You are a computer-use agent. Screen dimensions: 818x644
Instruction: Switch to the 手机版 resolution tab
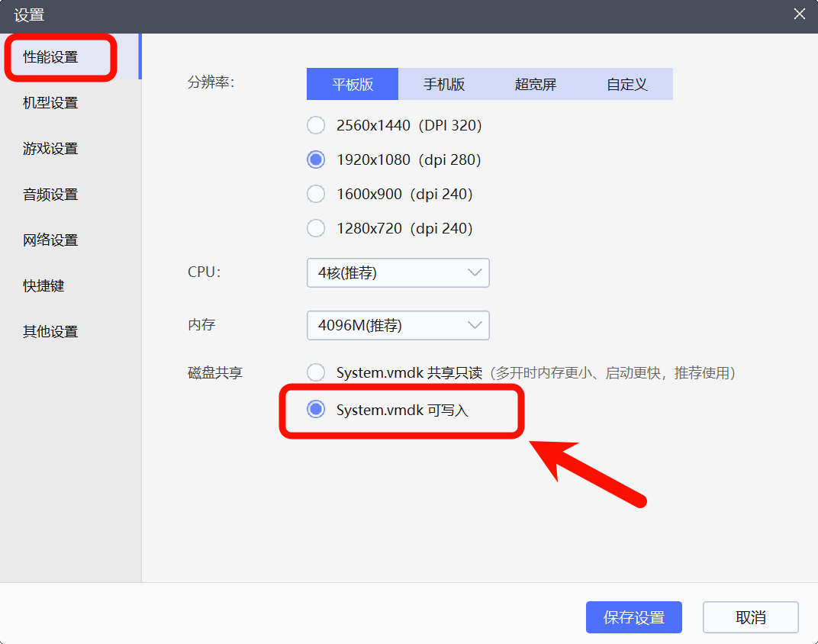444,85
